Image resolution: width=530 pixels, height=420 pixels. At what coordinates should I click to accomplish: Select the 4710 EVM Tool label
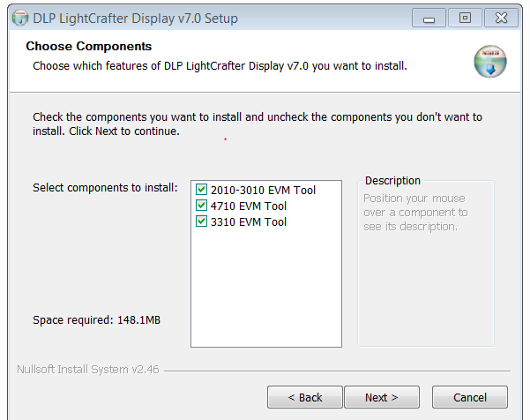(x=249, y=206)
